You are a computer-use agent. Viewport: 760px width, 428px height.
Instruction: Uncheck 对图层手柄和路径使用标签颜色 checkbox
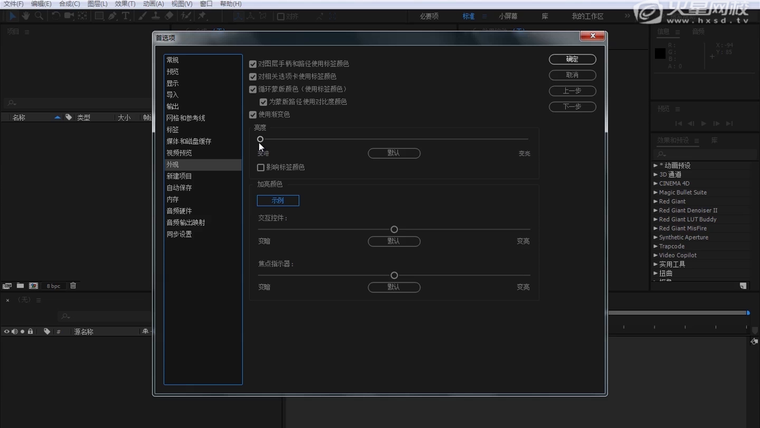click(x=253, y=63)
